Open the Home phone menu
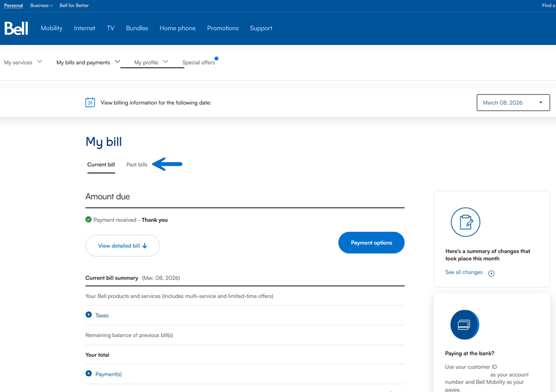The width and height of the screenshot is (556, 392). click(x=178, y=28)
